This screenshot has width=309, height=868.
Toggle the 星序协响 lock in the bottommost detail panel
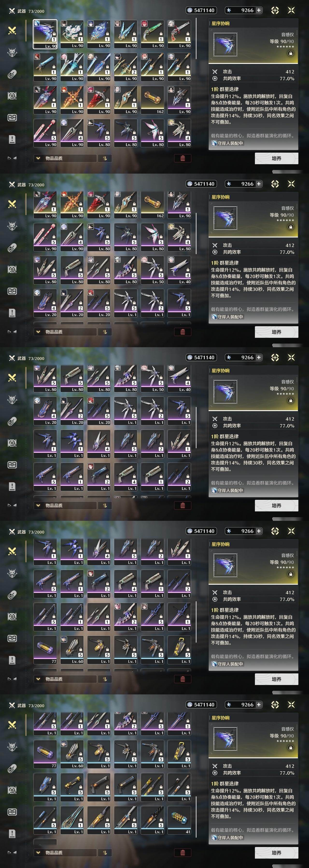click(290, 748)
